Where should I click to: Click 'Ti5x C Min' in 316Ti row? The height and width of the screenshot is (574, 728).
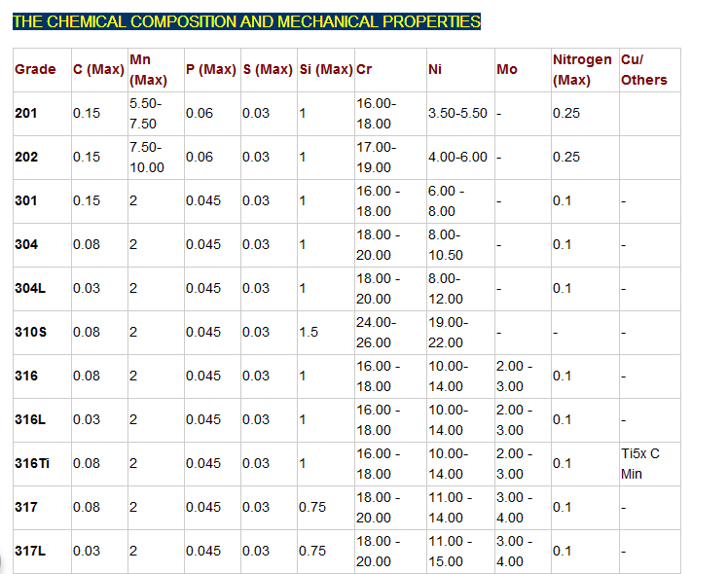pyautogui.click(x=640, y=463)
